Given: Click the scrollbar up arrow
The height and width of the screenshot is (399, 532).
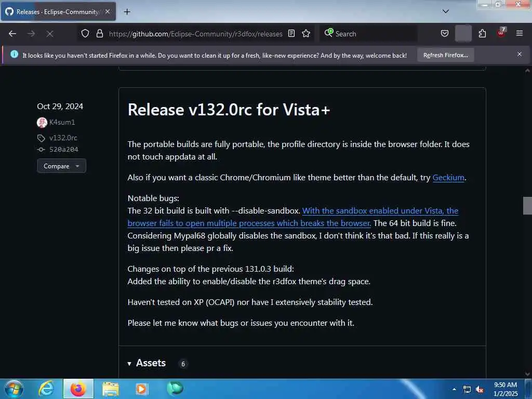Looking at the screenshot, I should 527,71.
